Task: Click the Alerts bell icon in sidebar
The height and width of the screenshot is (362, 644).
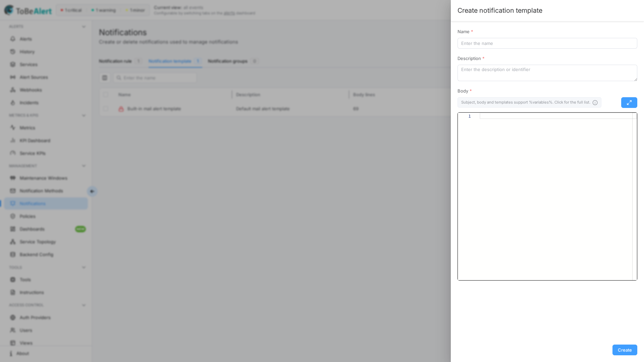Action: (x=13, y=39)
